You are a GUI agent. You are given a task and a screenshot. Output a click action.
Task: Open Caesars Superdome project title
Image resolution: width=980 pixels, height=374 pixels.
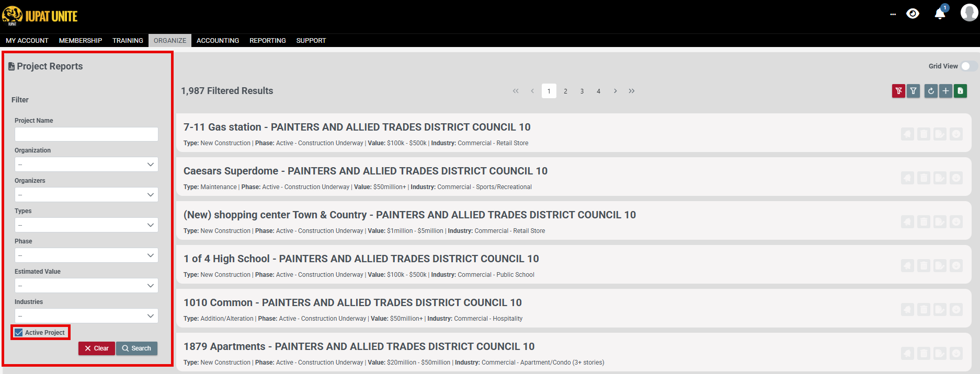tap(366, 171)
